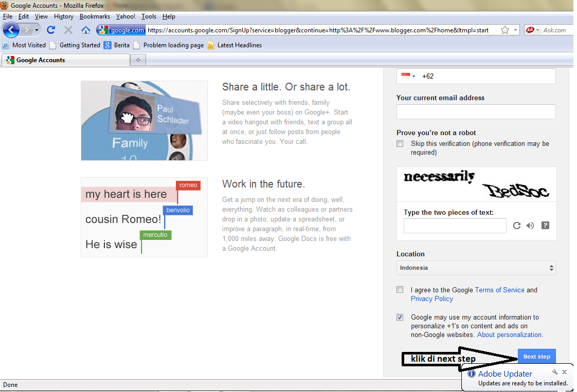Viewport: 577px width, 392px height.
Task: Open the About personalization link
Action: click(509, 335)
